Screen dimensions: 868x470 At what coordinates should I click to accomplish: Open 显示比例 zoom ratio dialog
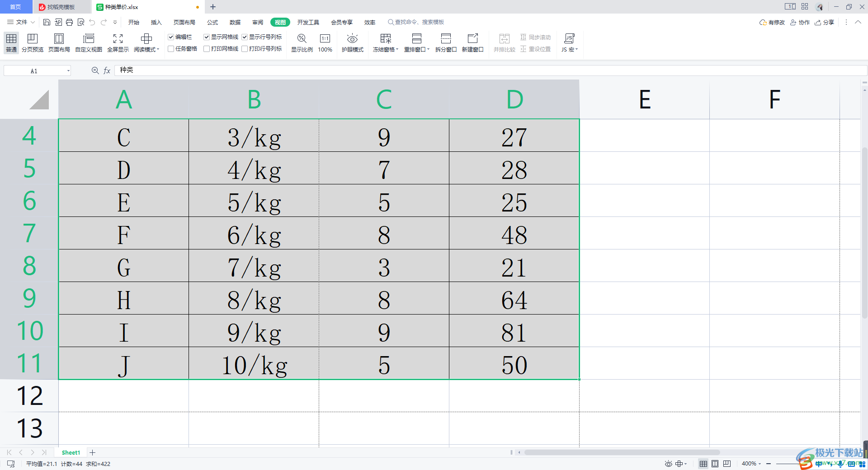point(302,43)
